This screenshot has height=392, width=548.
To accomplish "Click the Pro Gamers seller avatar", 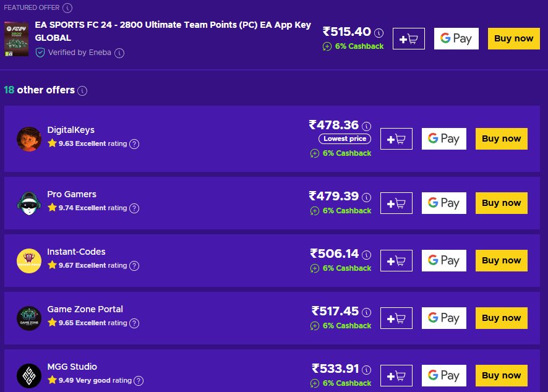I will pos(29,203).
